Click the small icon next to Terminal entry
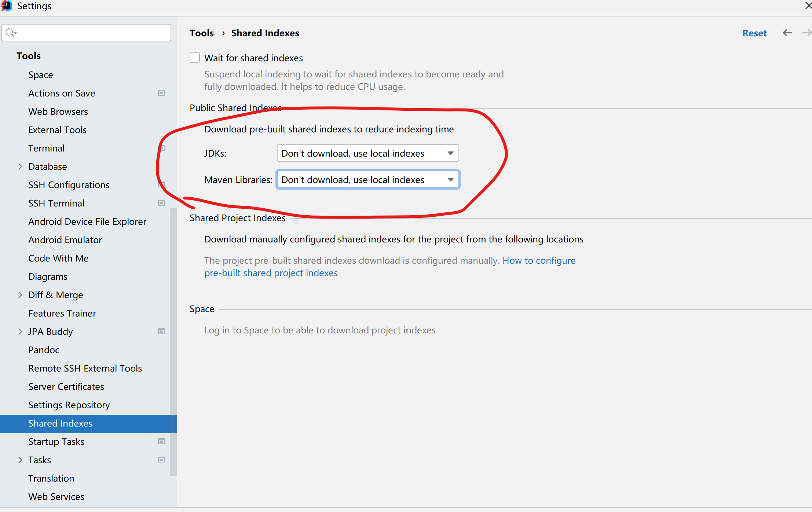 point(161,148)
